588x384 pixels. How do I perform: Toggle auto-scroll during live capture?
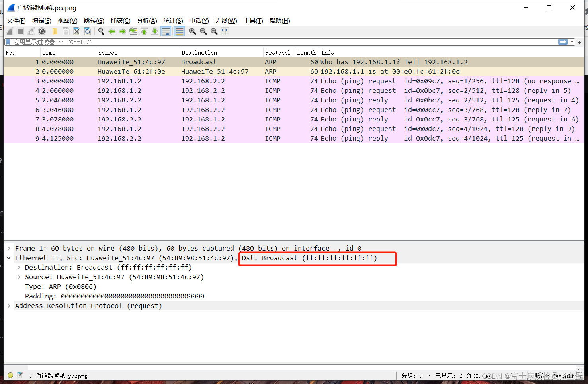166,31
